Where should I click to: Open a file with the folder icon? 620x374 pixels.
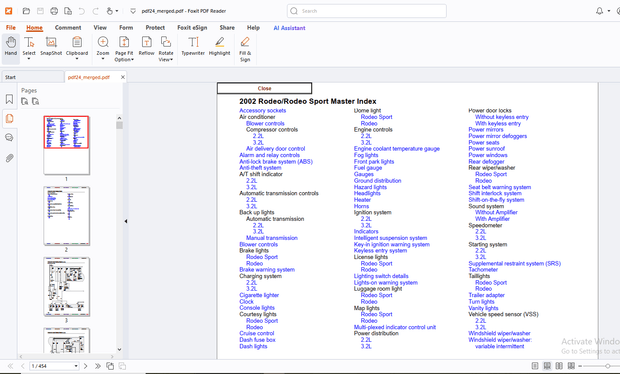click(x=26, y=11)
